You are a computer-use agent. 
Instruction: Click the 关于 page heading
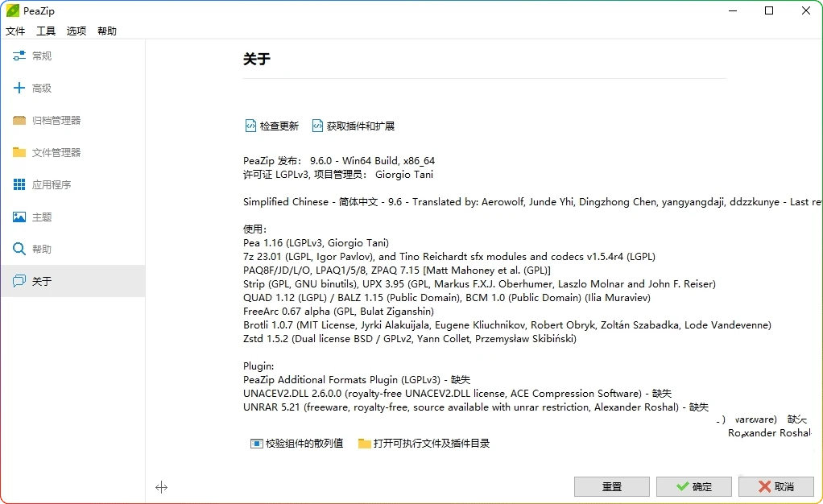click(257, 59)
